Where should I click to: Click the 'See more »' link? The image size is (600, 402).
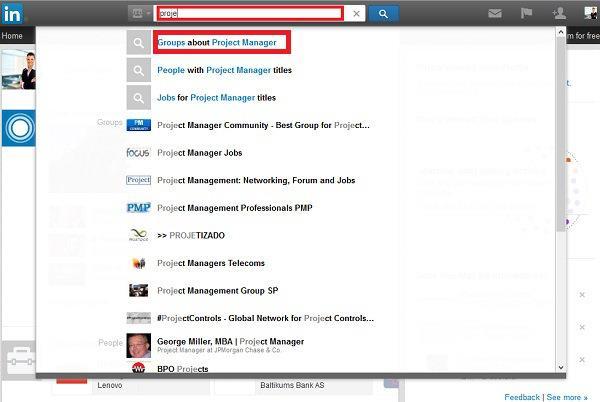click(567, 397)
